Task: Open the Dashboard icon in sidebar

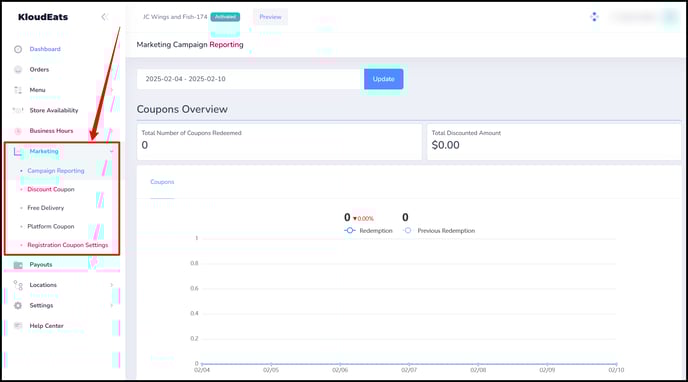Action: click(18, 49)
